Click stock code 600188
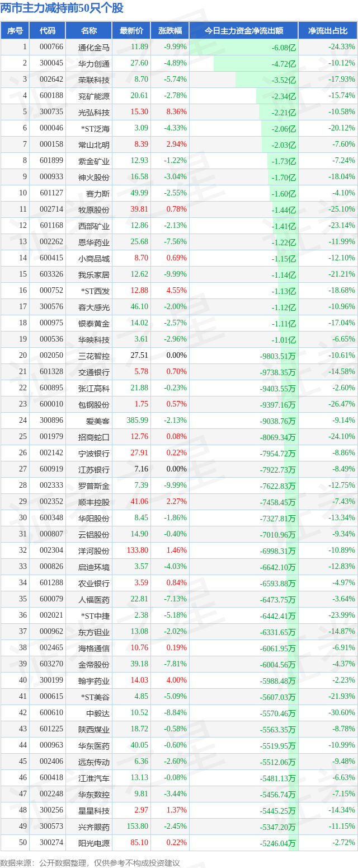 [51, 96]
